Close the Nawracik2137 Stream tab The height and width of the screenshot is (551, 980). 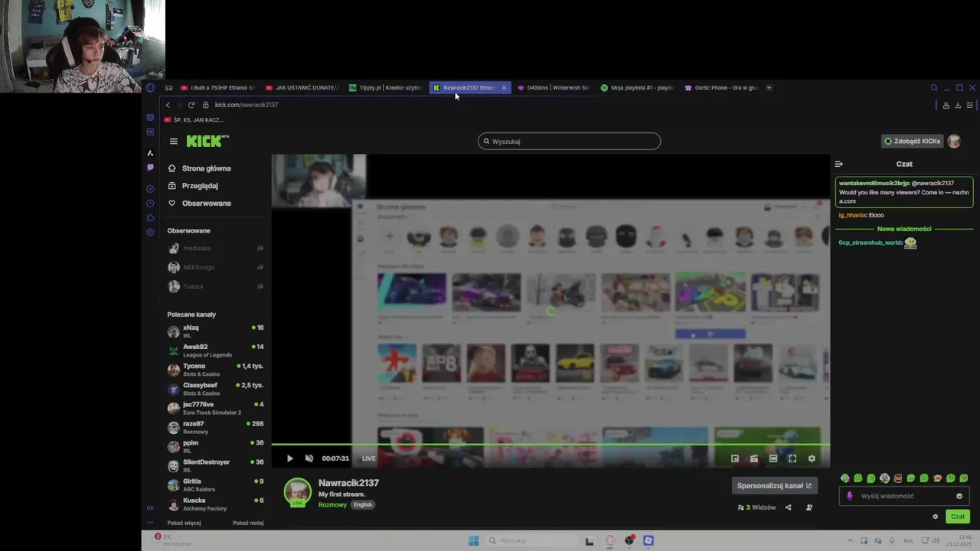tap(504, 88)
